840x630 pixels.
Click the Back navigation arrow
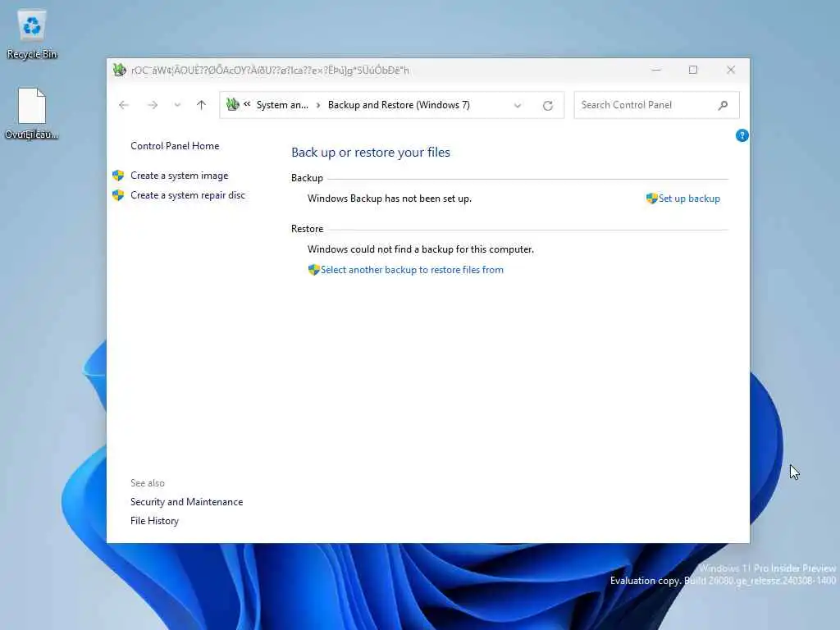pos(124,105)
